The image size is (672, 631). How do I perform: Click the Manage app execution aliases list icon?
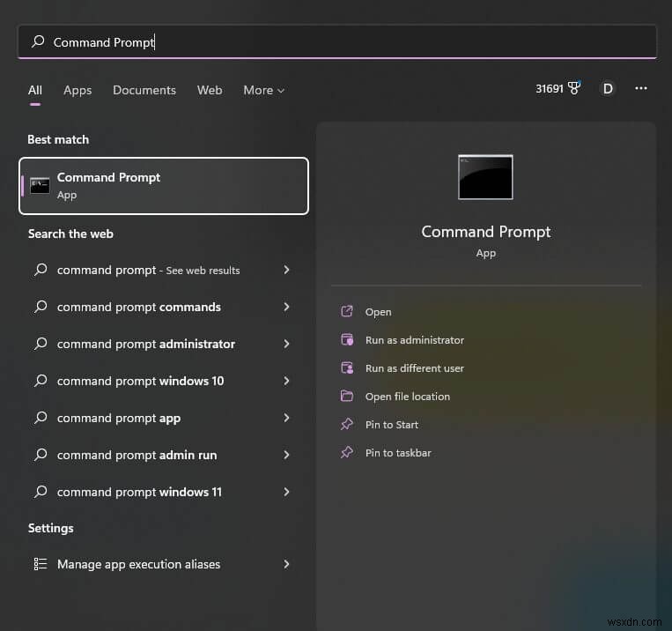[x=41, y=564]
